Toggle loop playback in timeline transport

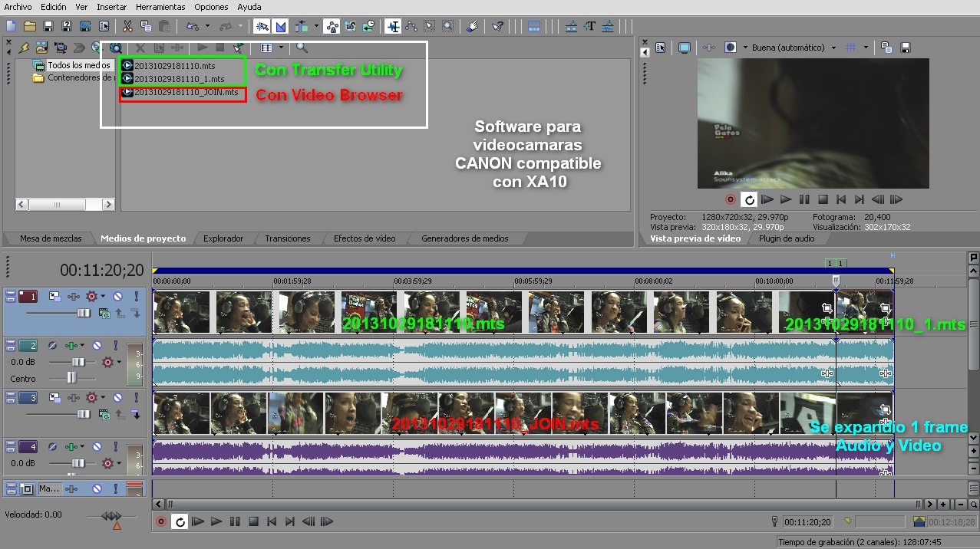point(180,521)
